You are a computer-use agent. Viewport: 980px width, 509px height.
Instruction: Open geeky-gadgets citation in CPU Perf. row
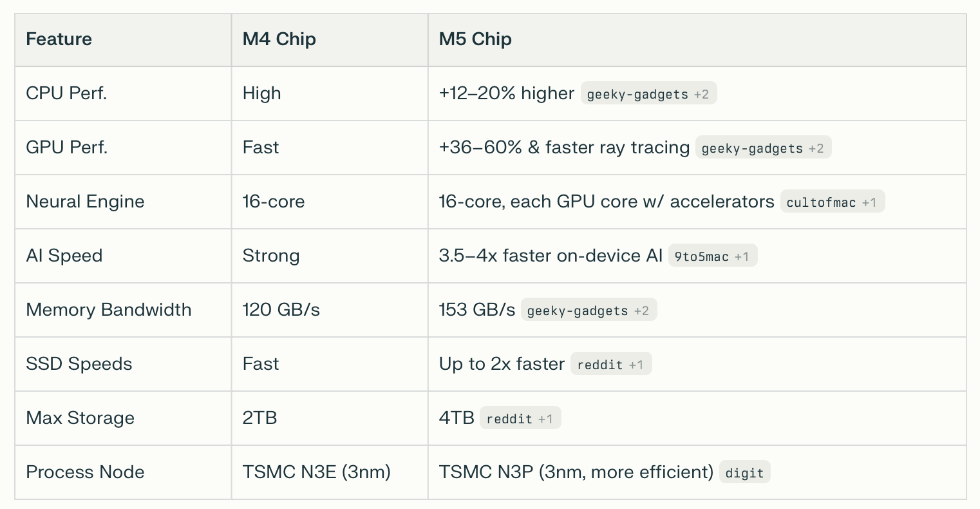point(648,93)
